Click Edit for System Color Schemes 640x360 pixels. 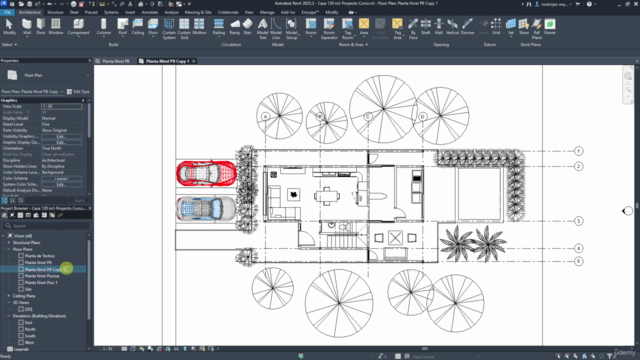pos(61,184)
